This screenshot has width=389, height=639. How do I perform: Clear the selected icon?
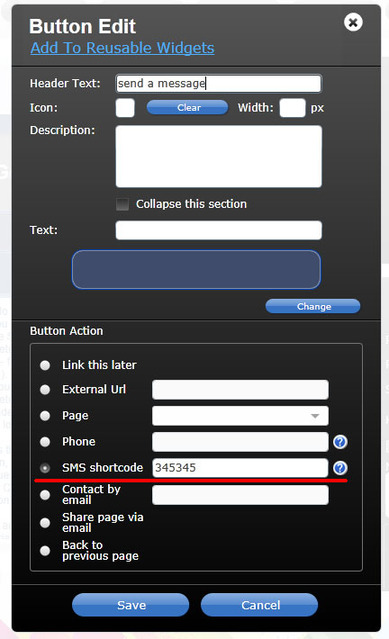[187, 108]
